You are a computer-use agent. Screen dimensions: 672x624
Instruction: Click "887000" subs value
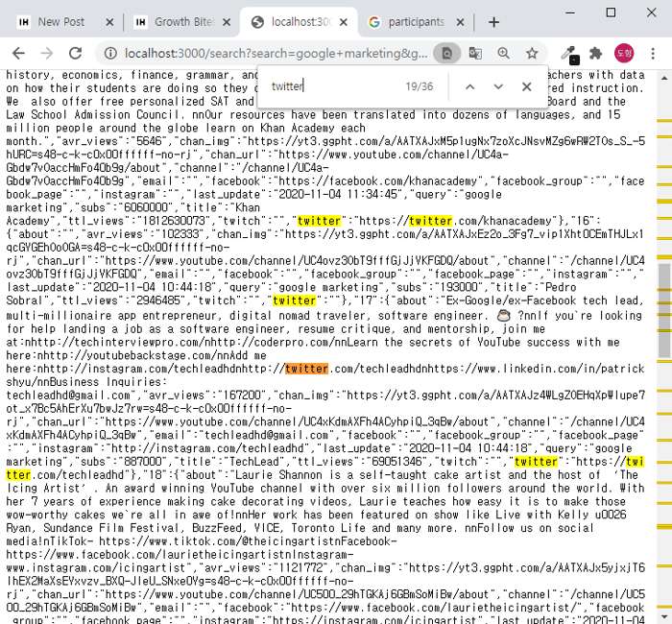click(143, 462)
